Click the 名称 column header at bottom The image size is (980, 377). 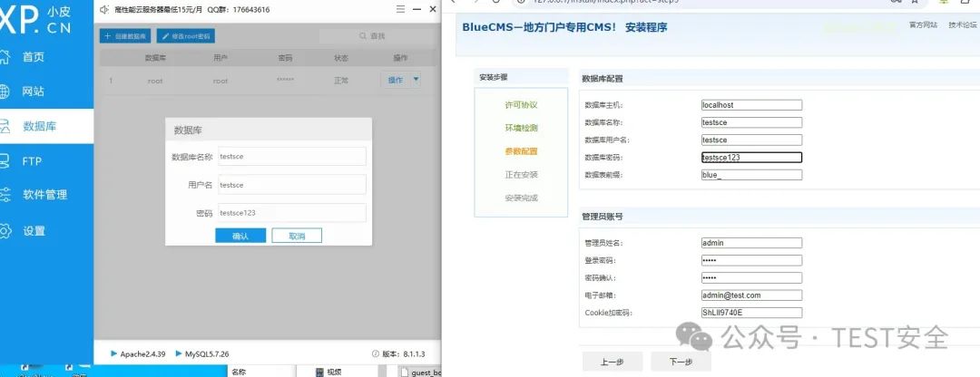point(239,372)
